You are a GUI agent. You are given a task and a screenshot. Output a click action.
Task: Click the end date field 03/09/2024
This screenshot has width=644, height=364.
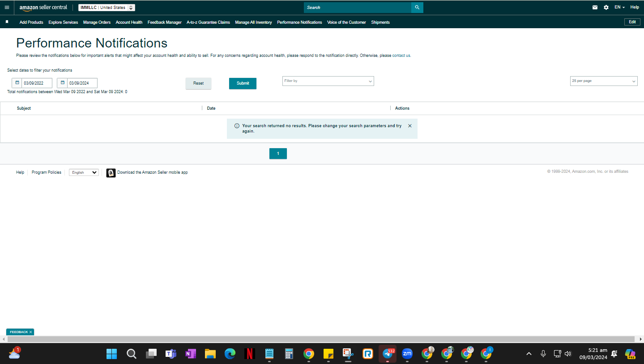[x=82, y=83]
